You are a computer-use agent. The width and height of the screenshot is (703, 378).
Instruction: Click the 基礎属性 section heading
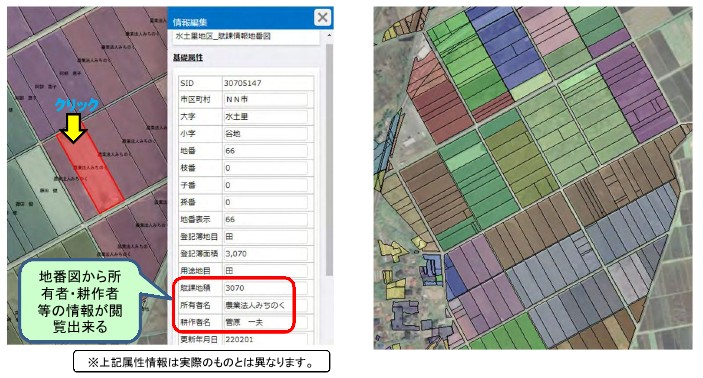(188, 58)
